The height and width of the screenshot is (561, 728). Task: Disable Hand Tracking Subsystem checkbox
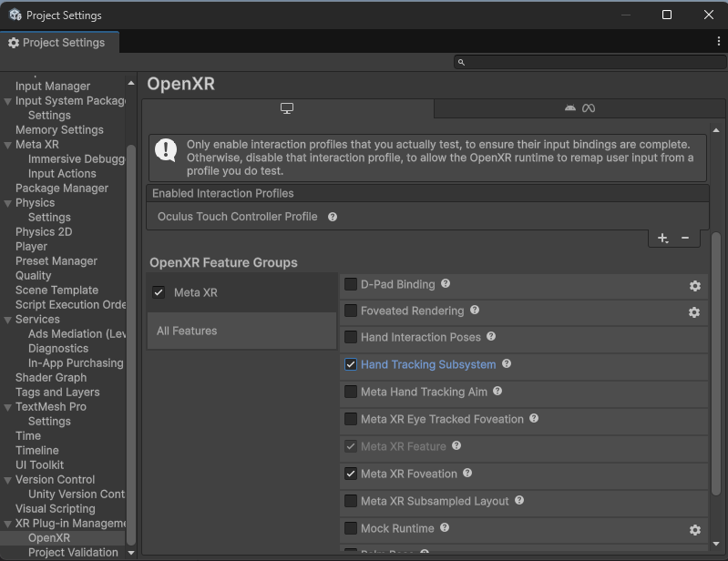tap(351, 364)
